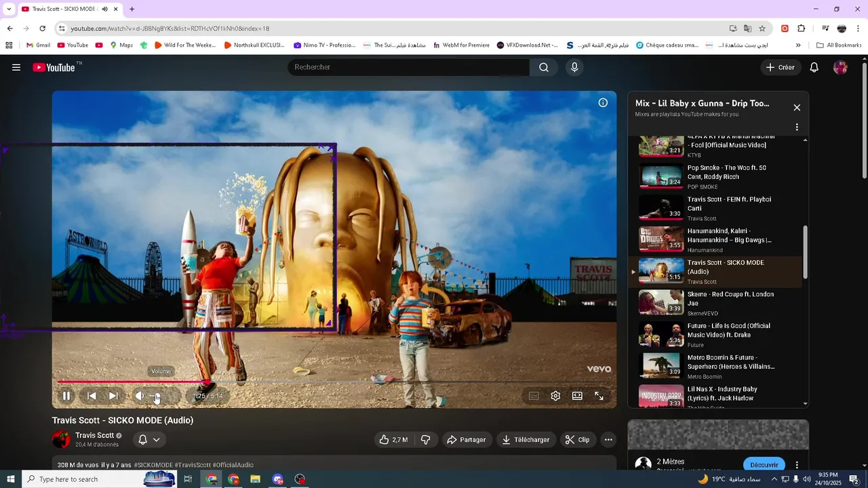Image resolution: width=868 pixels, height=488 pixels.
Task: Bookmark this tab with star icon
Action: pyautogui.click(x=762, y=28)
